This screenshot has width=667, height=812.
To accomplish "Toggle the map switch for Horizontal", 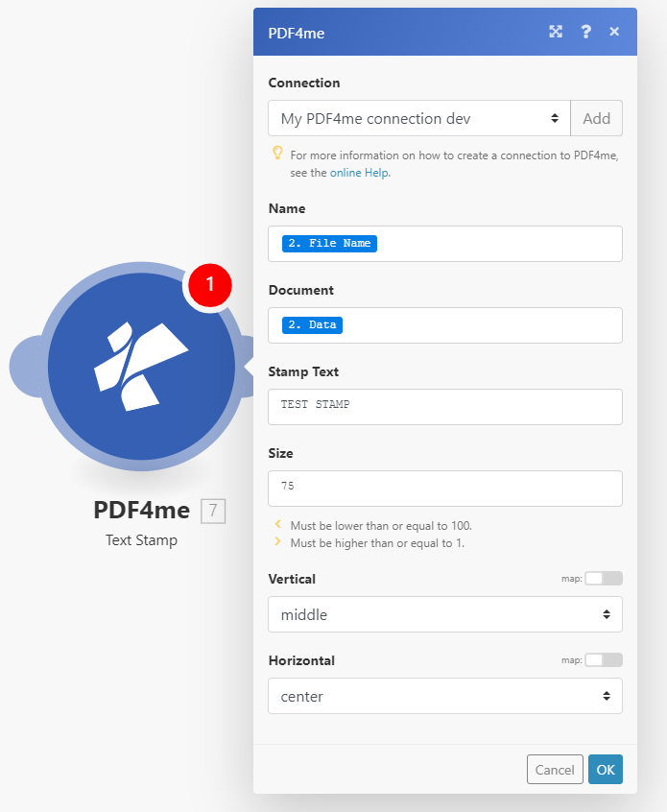I will click(x=604, y=660).
